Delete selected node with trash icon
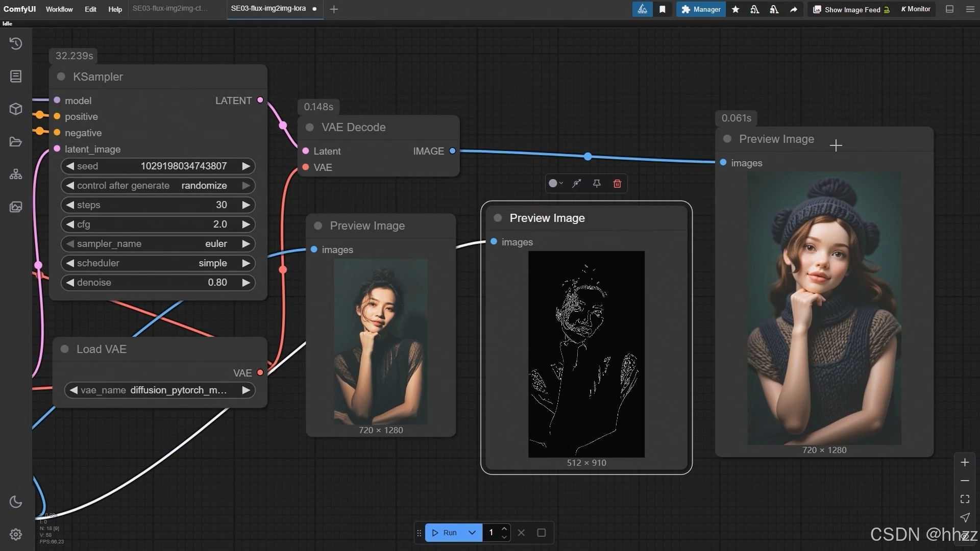980x551 pixels. [x=617, y=184]
